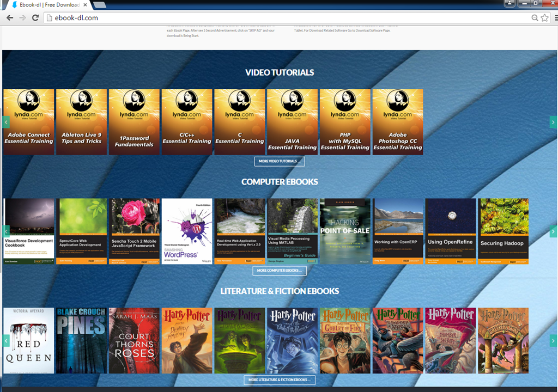The width and height of the screenshot is (558, 392).
Task: Open Ableton Live 9 Tips and Tricks tutorial
Action: (x=82, y=122)
